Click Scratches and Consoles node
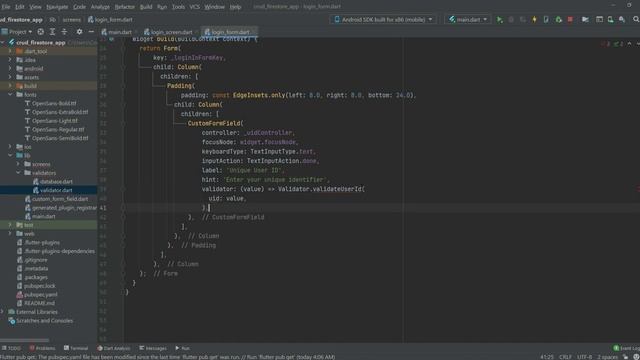 pos(41,320)
